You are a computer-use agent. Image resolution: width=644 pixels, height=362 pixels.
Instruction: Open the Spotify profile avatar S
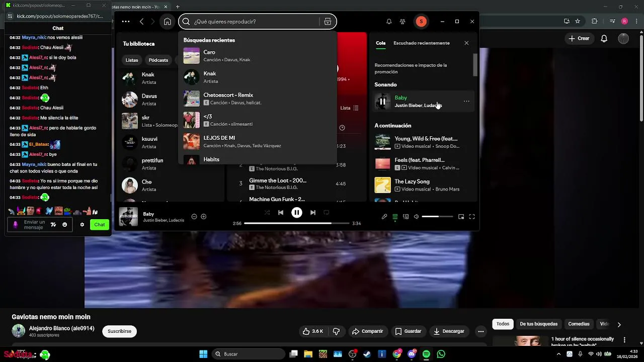421,22
